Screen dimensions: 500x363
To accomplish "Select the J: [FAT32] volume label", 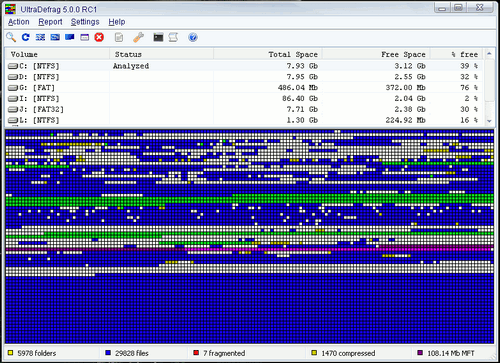I will coord(41,109).
